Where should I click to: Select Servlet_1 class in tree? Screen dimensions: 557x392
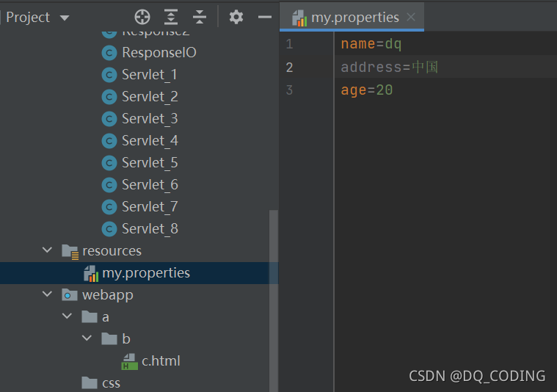click(x=150, y=75)
